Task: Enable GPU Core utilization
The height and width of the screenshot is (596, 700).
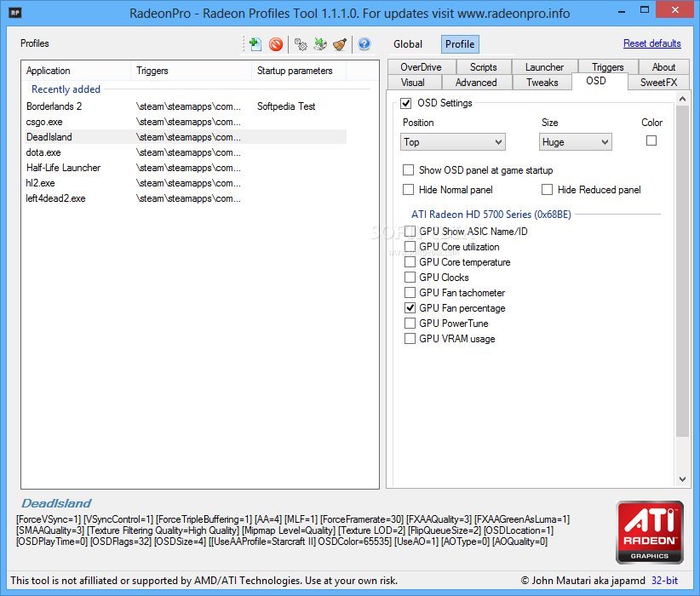Action: click(410, 246)
